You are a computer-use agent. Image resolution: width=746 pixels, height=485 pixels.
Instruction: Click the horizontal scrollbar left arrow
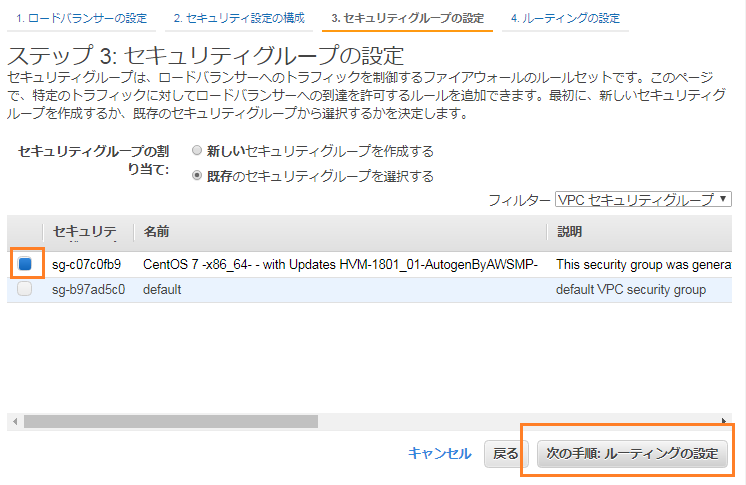pyautogui.click(x=15, y=421)
